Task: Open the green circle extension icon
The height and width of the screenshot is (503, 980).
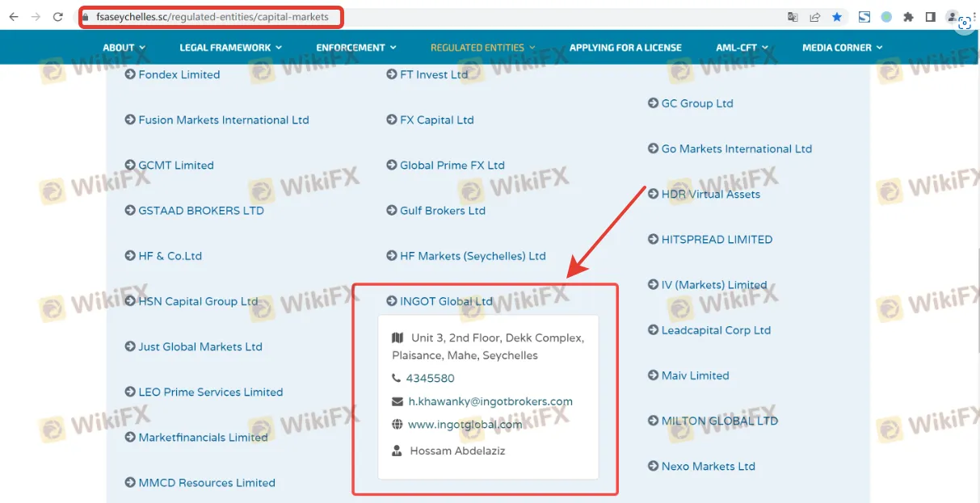Action: click(x=886, y=17)
